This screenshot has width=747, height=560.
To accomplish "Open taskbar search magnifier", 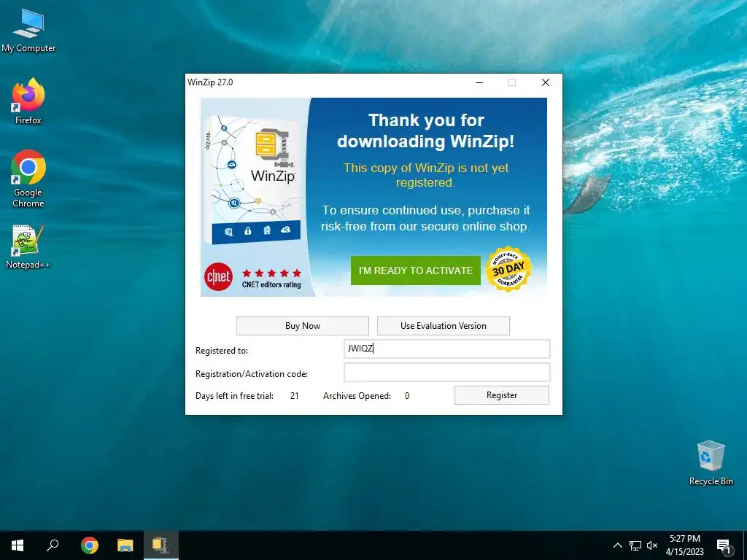I will (x=53, y=545).
